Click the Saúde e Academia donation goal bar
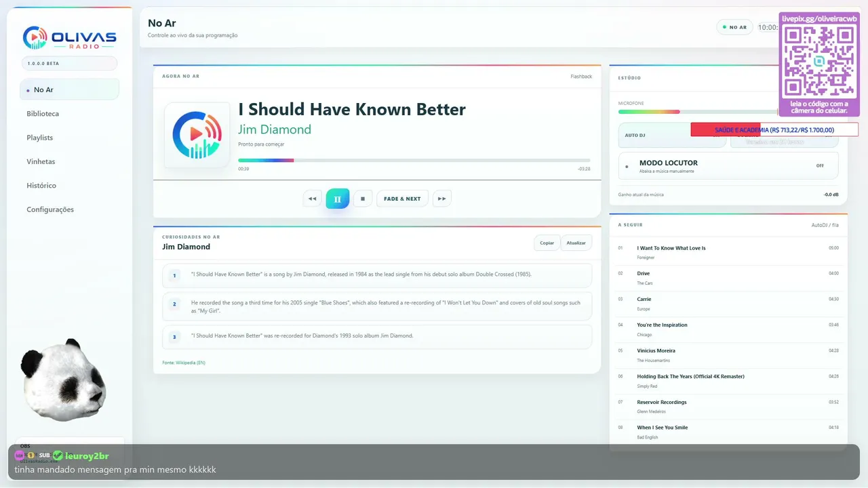This screenshot has width=868, height=488. pos(774,129)
